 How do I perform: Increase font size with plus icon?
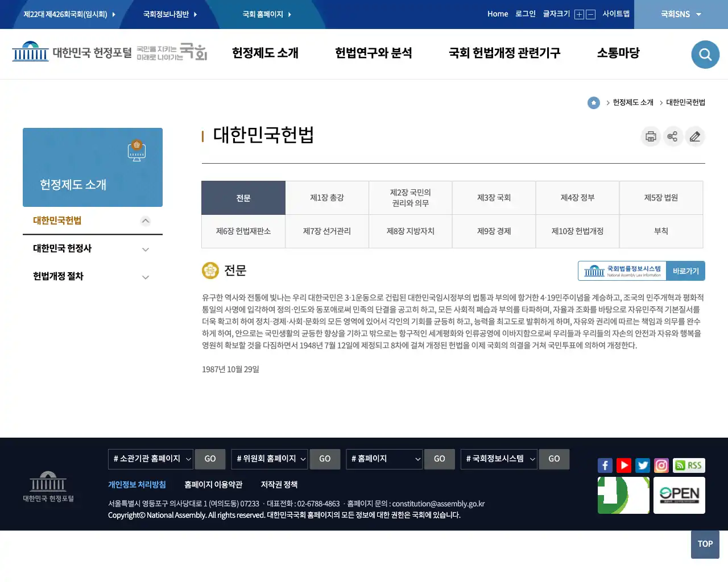(x=579, y=15)
